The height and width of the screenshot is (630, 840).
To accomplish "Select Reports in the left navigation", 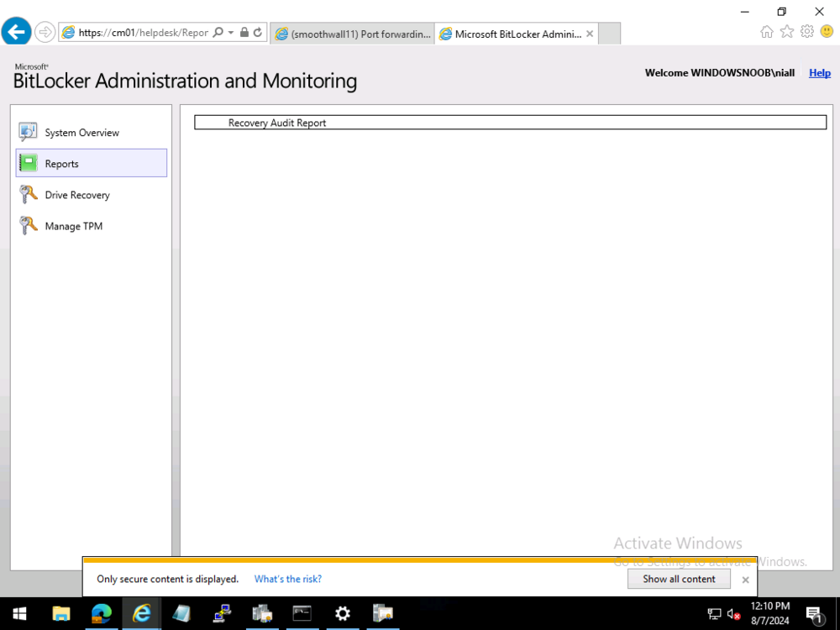I will [x=92, y=163].
